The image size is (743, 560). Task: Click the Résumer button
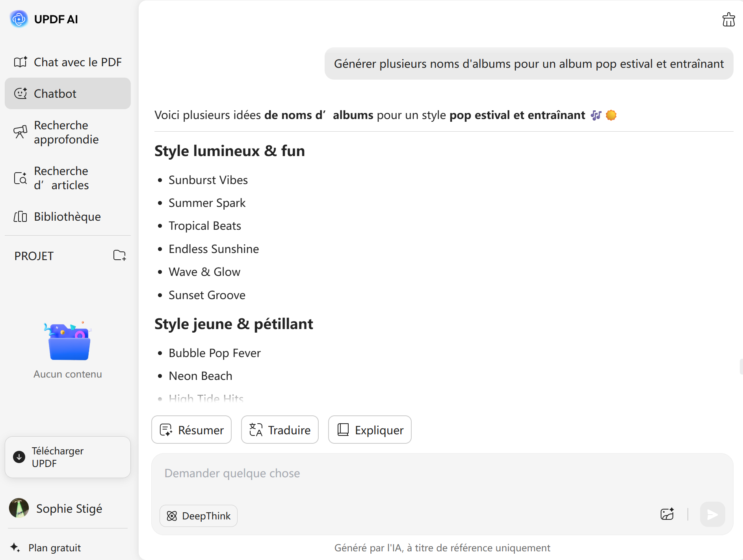(191, 430)
